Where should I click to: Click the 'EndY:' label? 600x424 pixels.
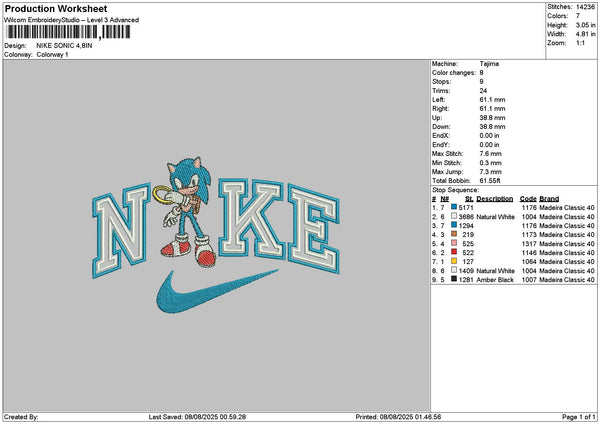click(440, 145)
